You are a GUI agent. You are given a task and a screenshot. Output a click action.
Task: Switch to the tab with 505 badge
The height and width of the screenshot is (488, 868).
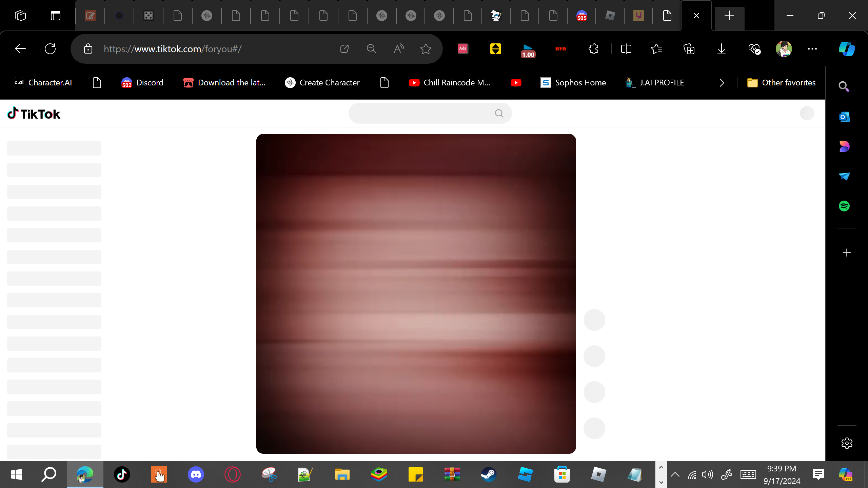click(581, 16)
